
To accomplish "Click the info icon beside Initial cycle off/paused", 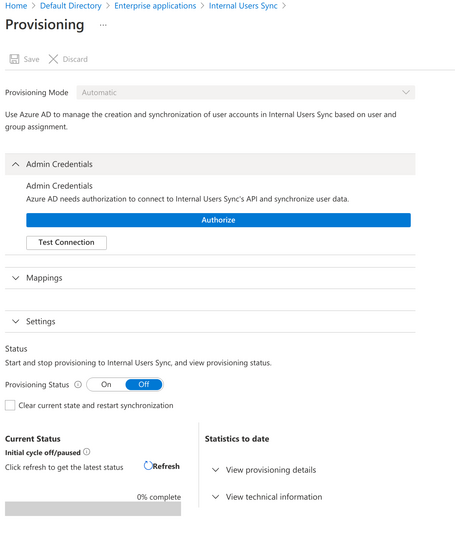I will (87, 452).
